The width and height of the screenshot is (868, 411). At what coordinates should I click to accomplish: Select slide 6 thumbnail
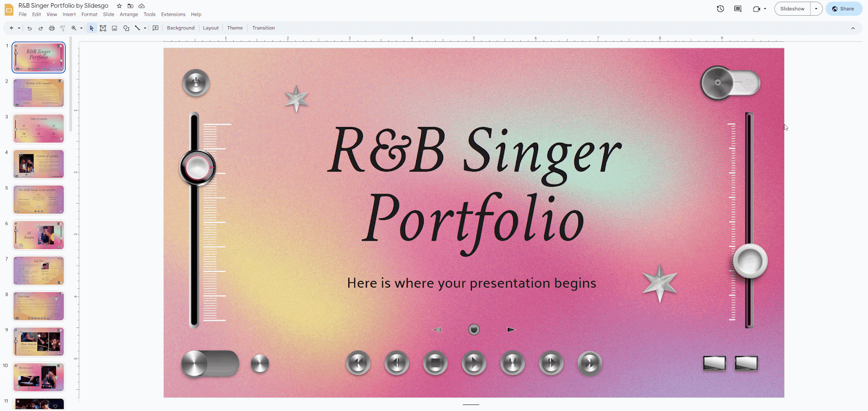pyautogui.click(x=39, y=235)
